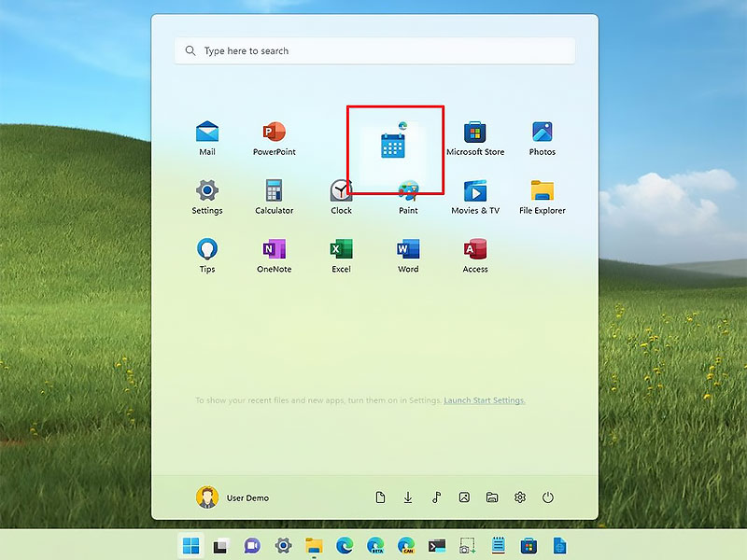Open Word from pinned apps

[408, 255]
